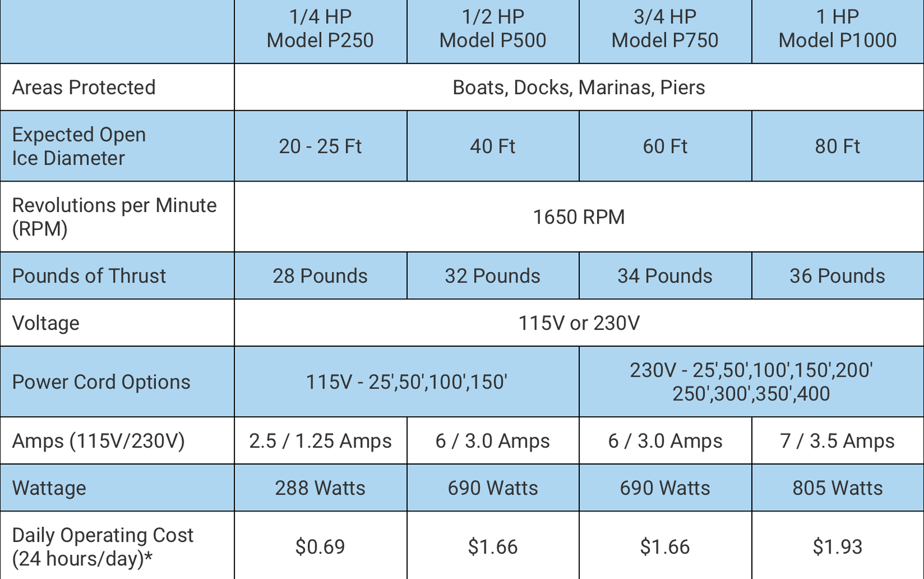The width and height of the screenshot is (924, 579).
Task: Select the 230V power cord options cell
Action: coord(751,382)
